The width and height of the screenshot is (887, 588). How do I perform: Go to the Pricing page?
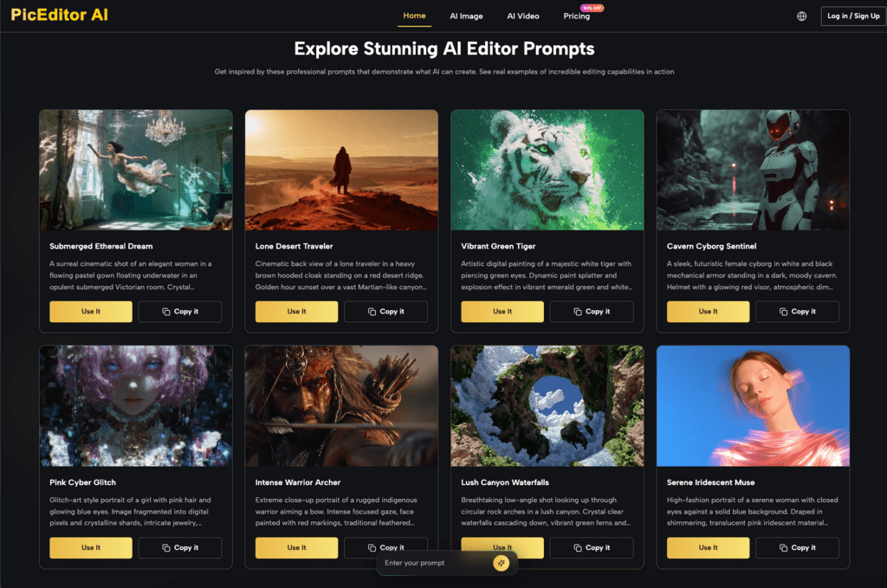tap(576, 16)
